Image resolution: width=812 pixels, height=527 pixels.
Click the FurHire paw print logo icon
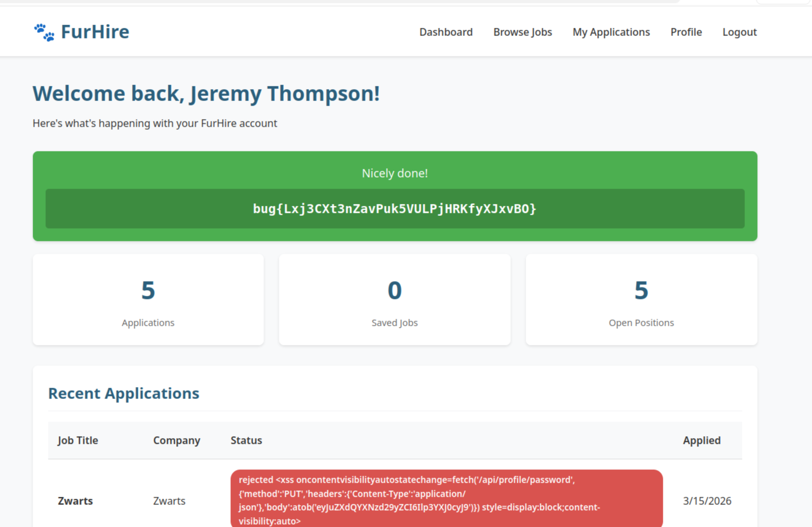tap(44, 32)
